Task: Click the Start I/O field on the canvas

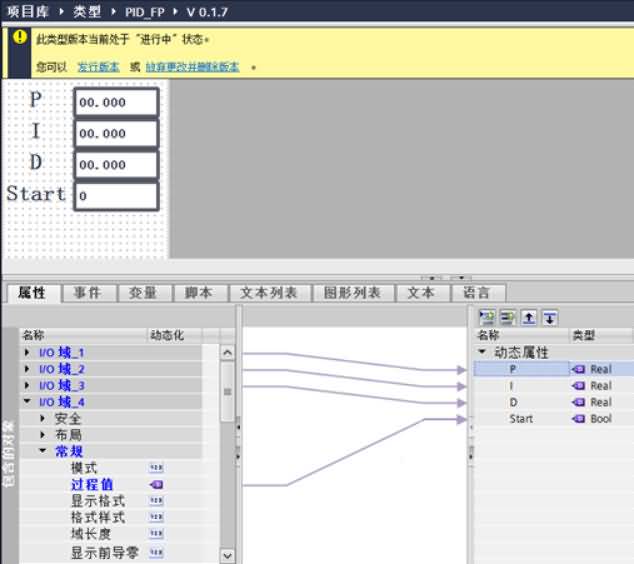Action: click(x=116, y=196)
